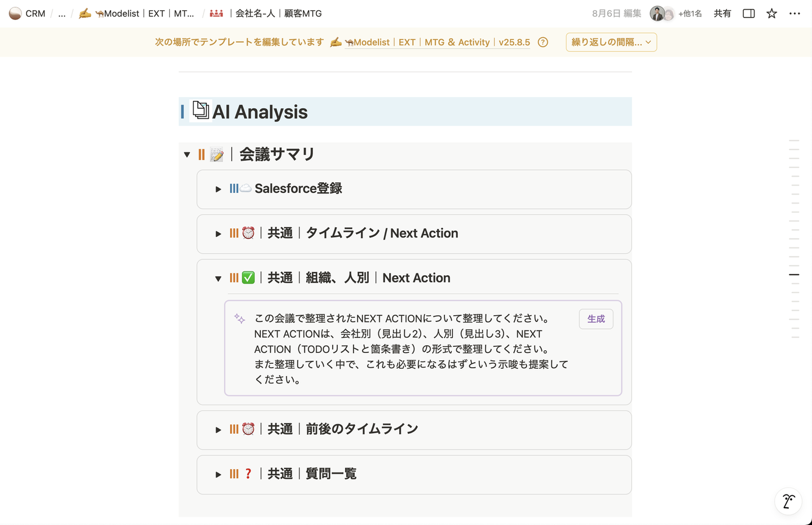Click the highlighted outline marker on right

point(794,275)
